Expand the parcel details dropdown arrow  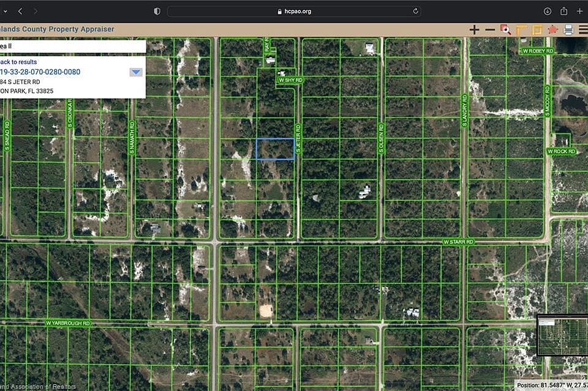click(136, 72)
